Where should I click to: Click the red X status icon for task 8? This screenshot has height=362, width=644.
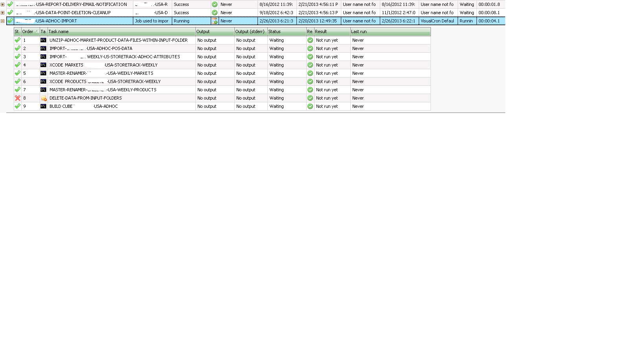pyautogui.click(x=17, y=98)
